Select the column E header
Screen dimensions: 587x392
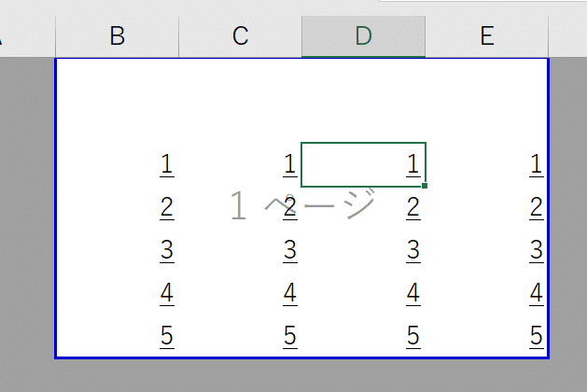[x=486, y=36]
